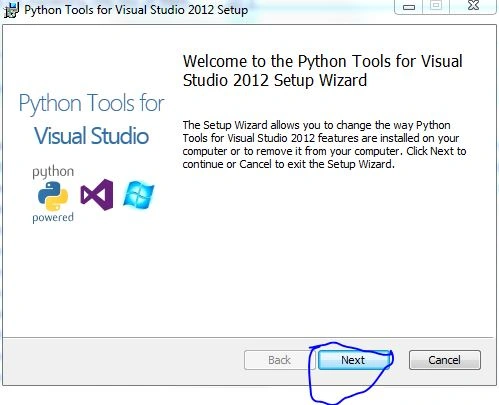Click the installer icon in title bar
This screenshot has height=405, width=499.
tap(11, 10)
